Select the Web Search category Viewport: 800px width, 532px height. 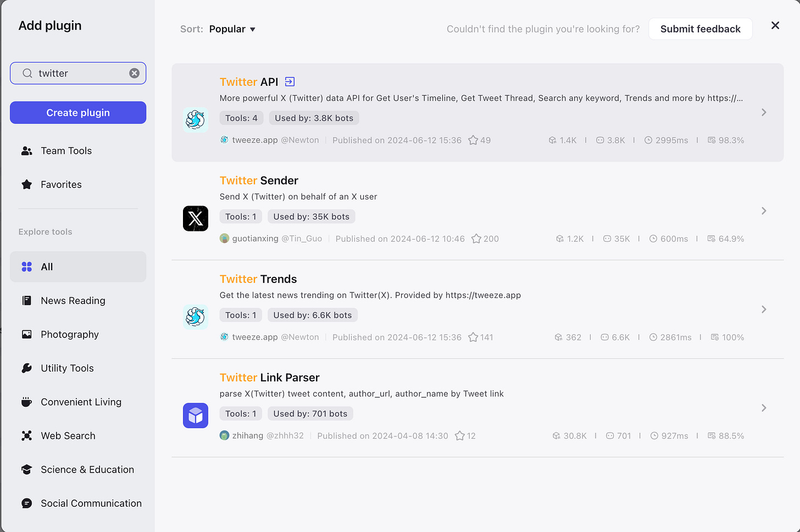pos(78,436)
